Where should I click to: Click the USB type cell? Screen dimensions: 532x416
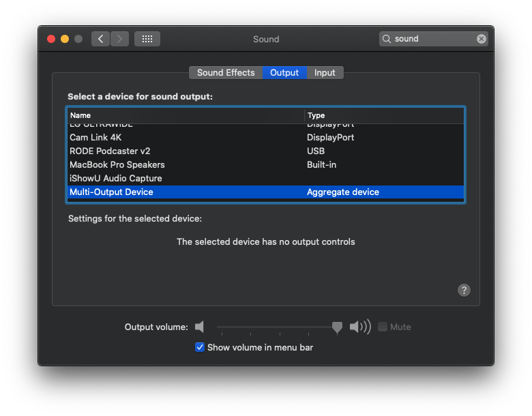tap(316, 151)
